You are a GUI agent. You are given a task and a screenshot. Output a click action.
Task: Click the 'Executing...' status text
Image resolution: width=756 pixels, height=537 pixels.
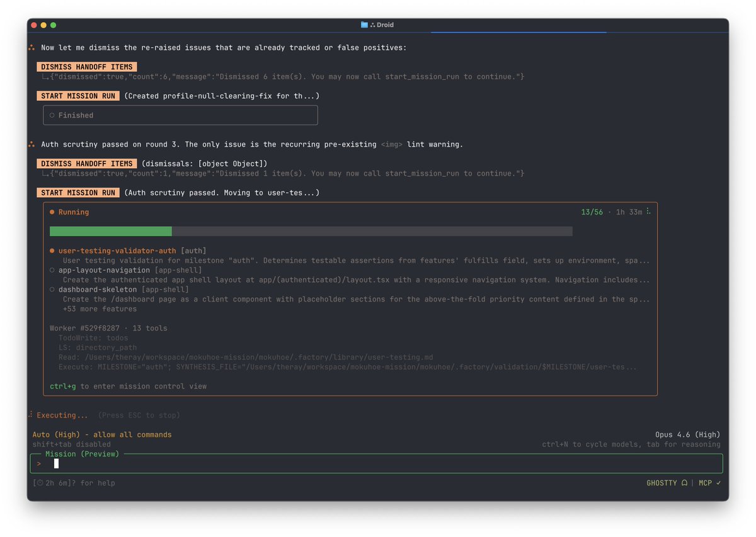click(62, 415)
